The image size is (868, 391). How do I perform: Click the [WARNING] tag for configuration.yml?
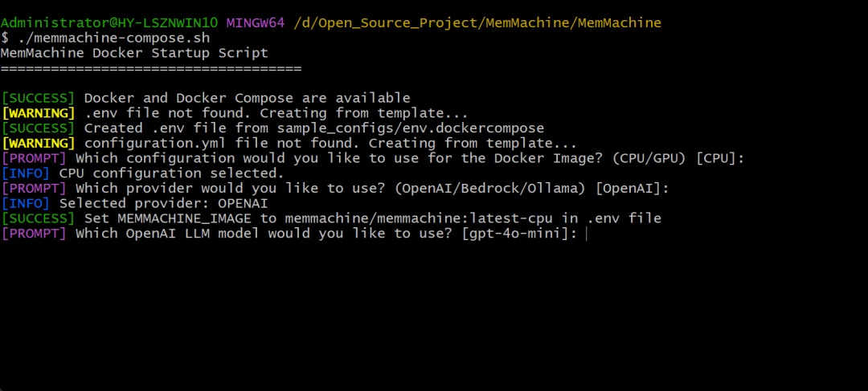[x=38, y=143]
